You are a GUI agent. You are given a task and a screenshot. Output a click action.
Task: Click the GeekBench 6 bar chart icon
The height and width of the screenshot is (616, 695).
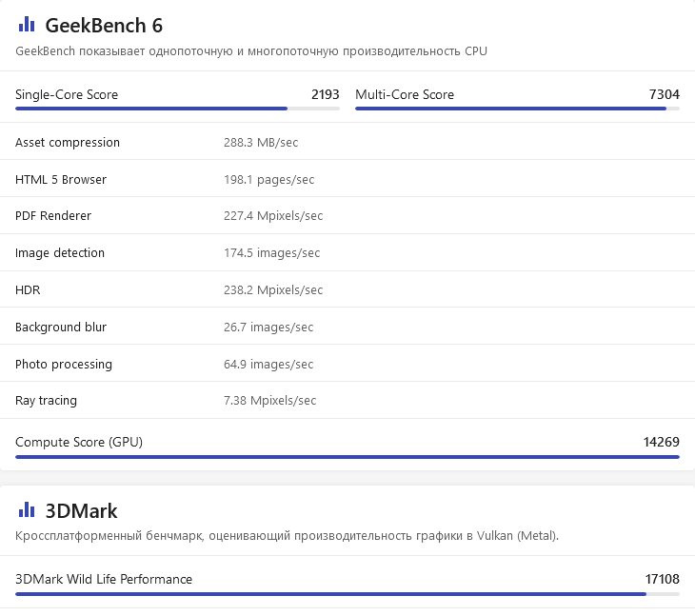coord(26,25)
